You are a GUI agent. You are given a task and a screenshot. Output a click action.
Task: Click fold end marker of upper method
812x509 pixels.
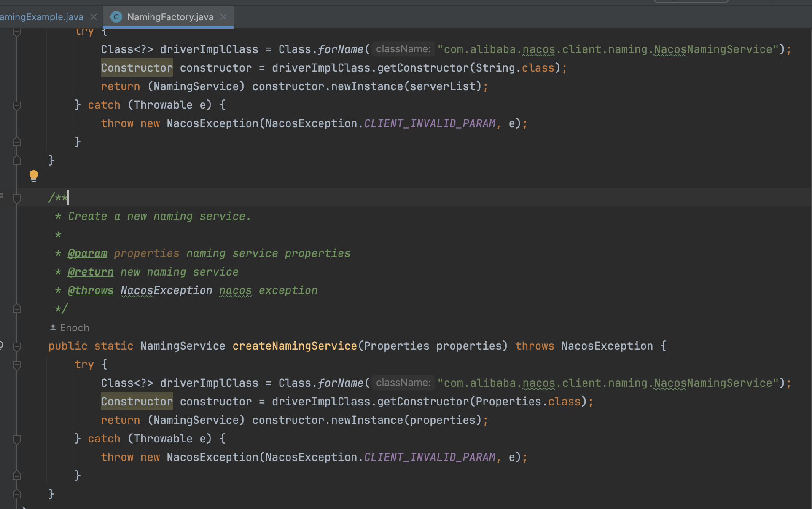coord(17,161)
